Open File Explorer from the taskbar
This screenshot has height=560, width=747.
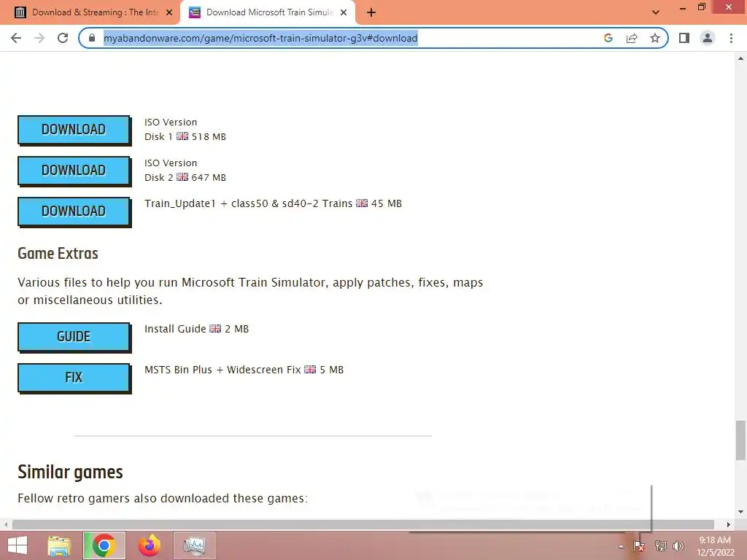60,545
